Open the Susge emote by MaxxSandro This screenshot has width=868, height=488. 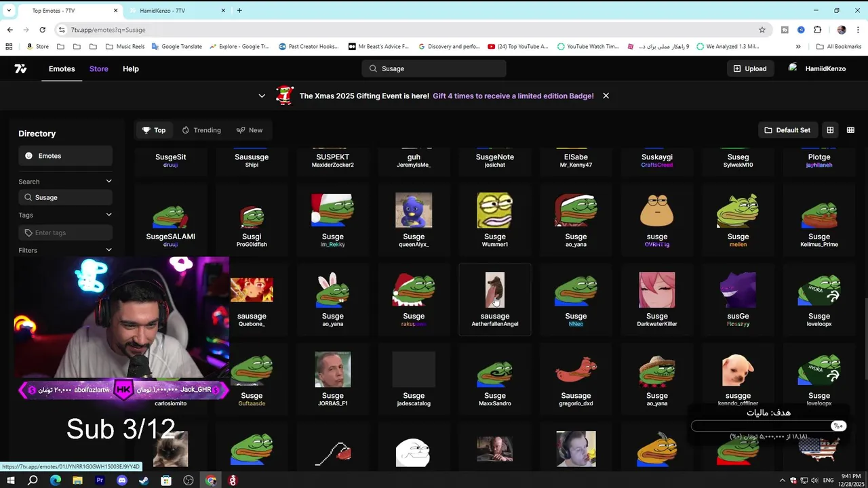coord(495,379)
